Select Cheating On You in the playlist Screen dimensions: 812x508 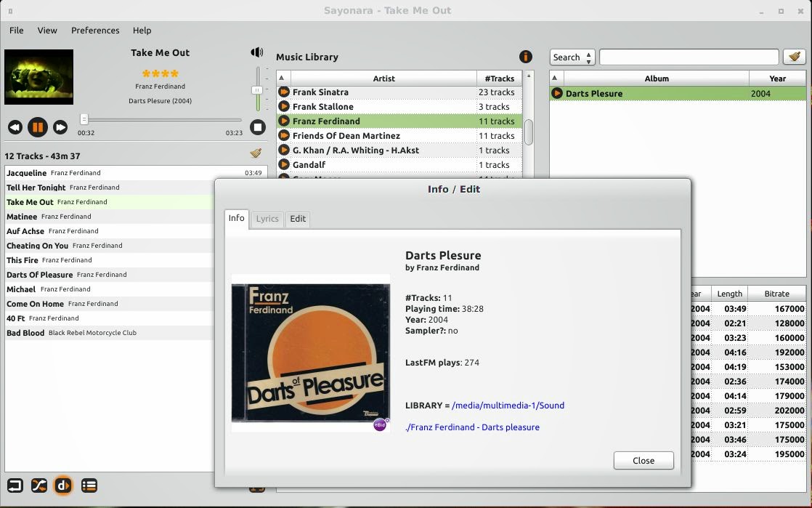tap(110, 245)
